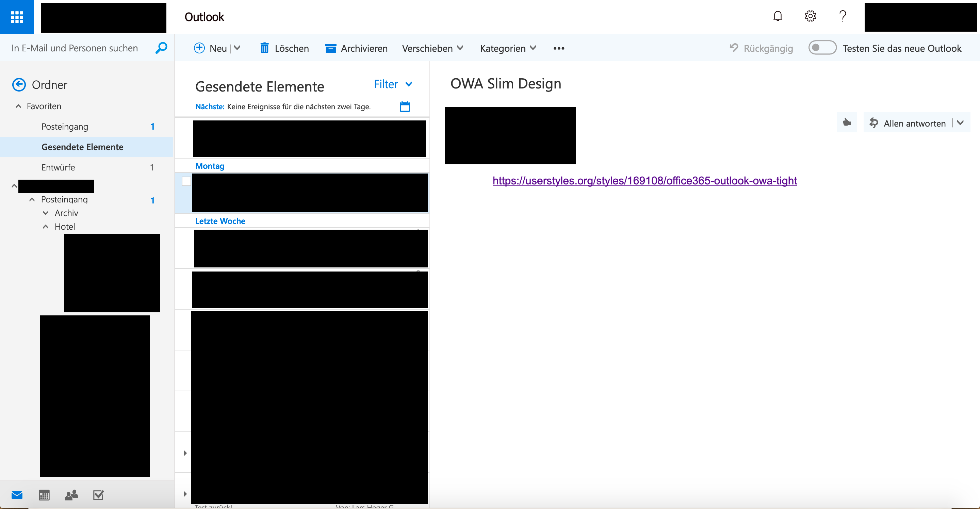Open the app launcher grid

pyautogui.click(x=17, y=17)
